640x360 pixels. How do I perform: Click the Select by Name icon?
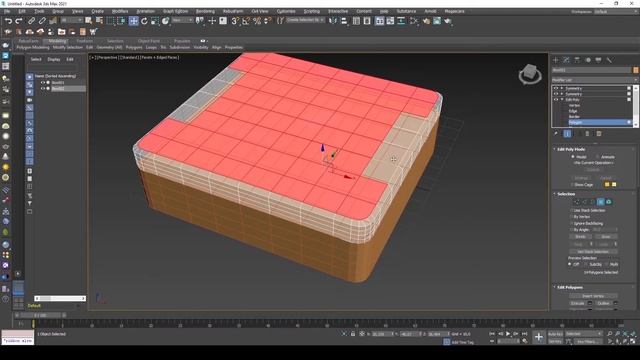coord(99,21)
